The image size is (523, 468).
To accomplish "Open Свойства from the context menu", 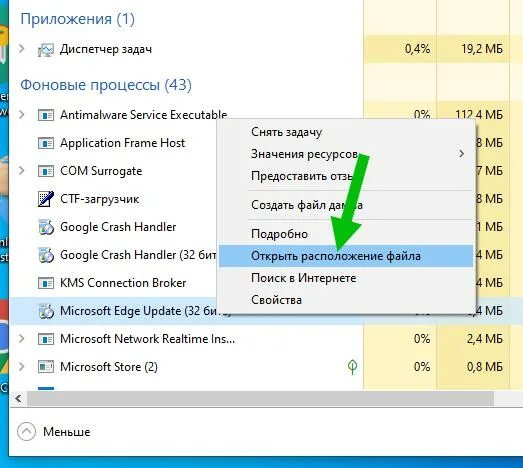I will click(x=346, y=300).
